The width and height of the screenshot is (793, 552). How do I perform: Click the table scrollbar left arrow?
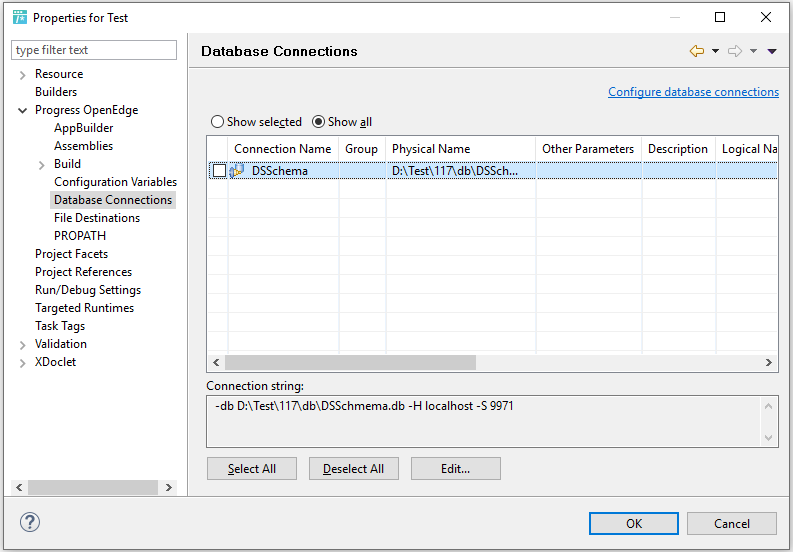pyautogui.click(x=216, y=362)
